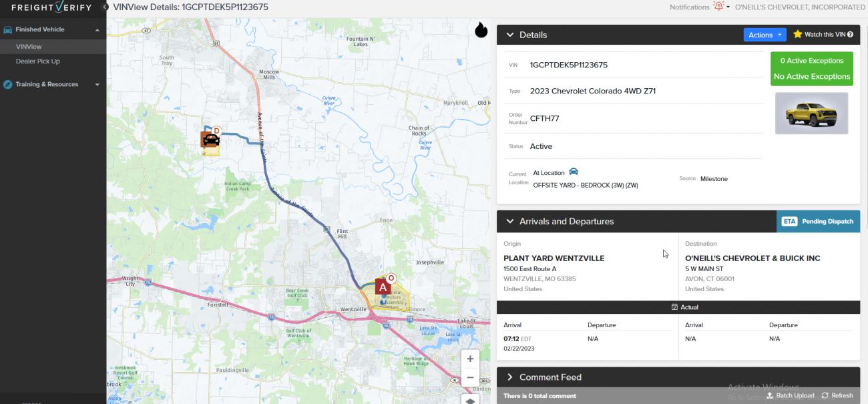Click the notifications bell icon
Viewport: 868px width, 404px height.
tap(718, 7)
